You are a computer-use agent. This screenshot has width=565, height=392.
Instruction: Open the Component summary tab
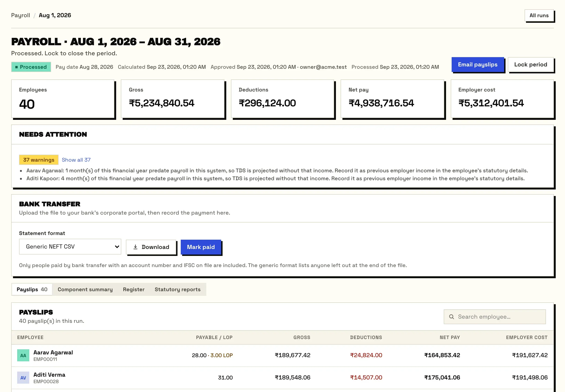(x=85, y=290)
